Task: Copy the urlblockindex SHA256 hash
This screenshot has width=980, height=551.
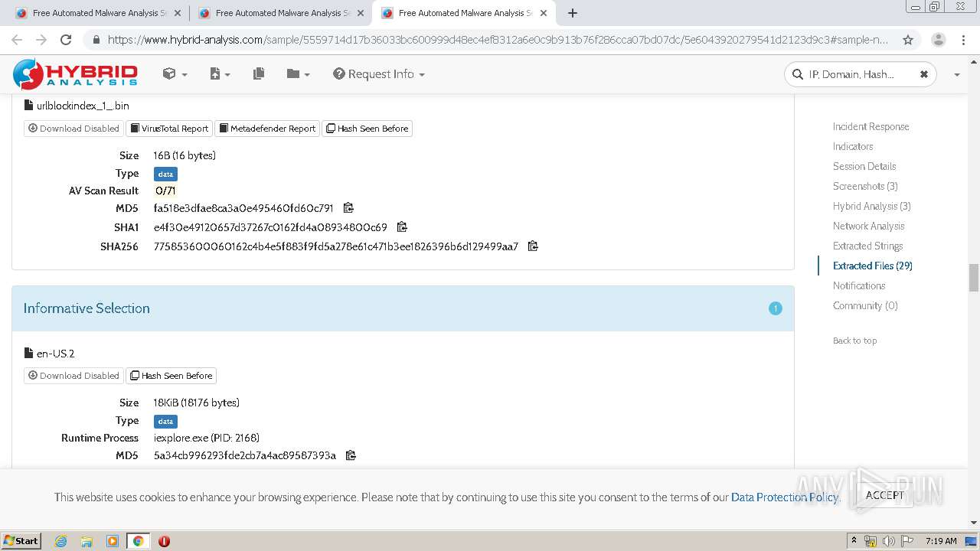Action: coord(533,246)
